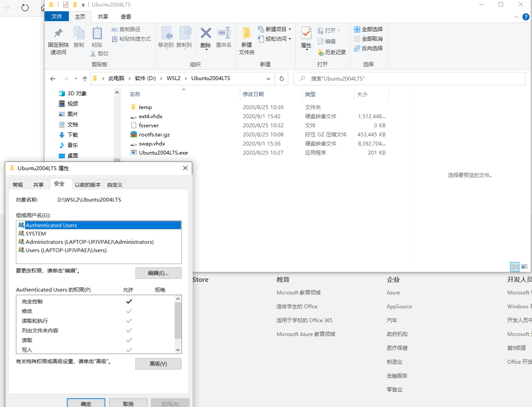The height and width of the screenshot is (407, 532).
Task: Open the General tab in properties
Action: click(x=18, y=185)
